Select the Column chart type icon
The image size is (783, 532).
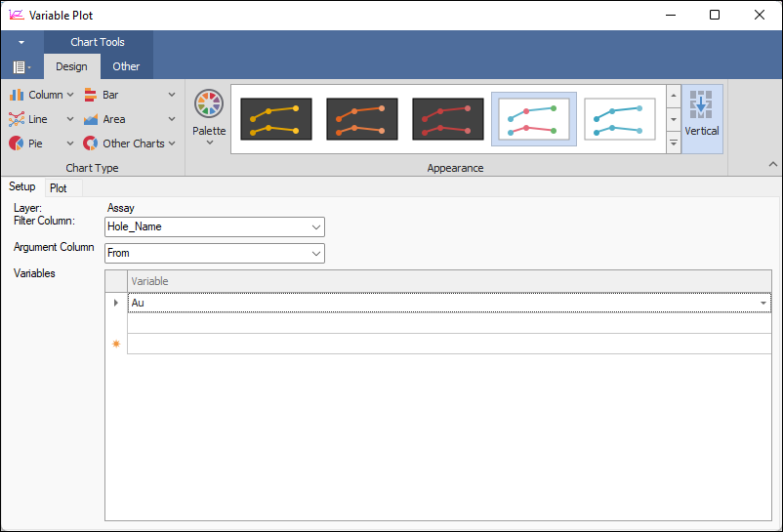click(x=17, y=95)
